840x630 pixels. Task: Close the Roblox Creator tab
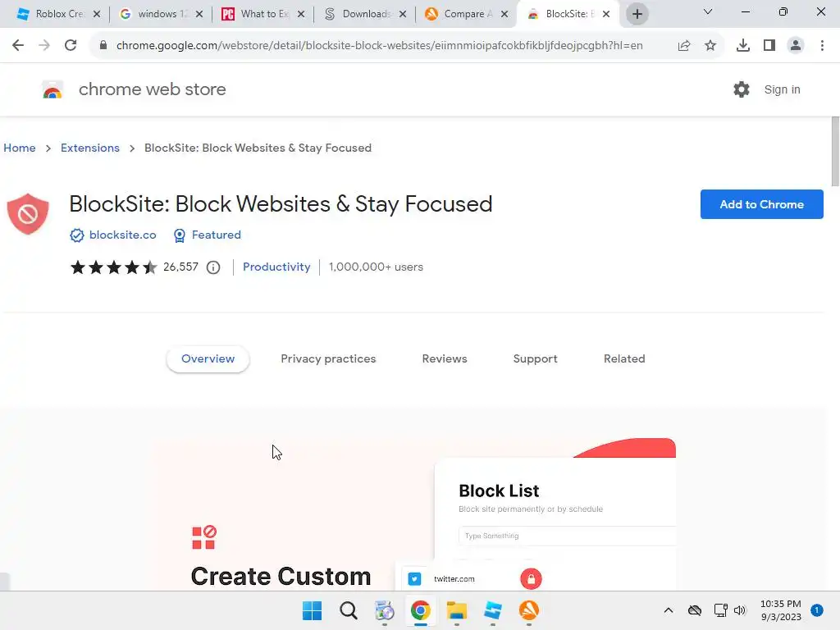[x=97, y=14]
